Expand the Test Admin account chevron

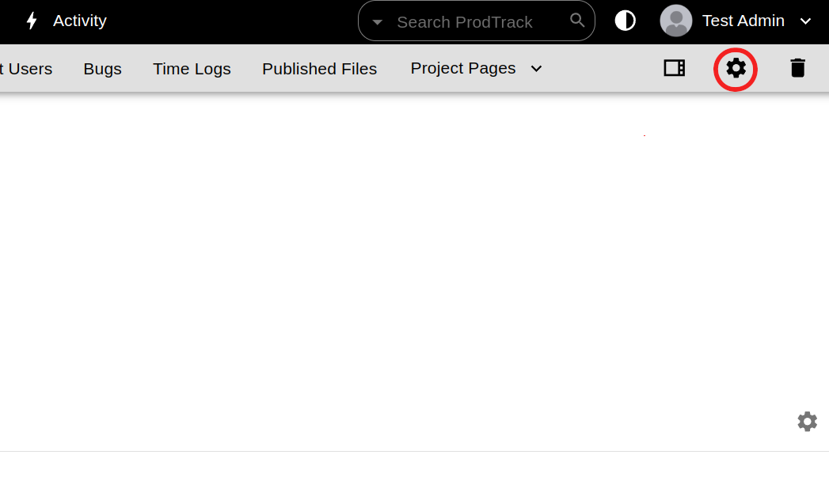click(806, 21)
